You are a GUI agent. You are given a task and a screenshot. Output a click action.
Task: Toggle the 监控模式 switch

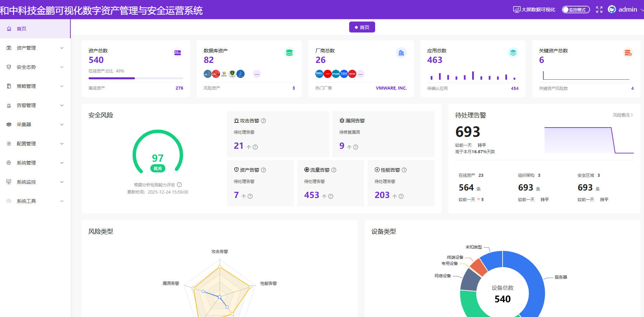(x=576, y=10)
